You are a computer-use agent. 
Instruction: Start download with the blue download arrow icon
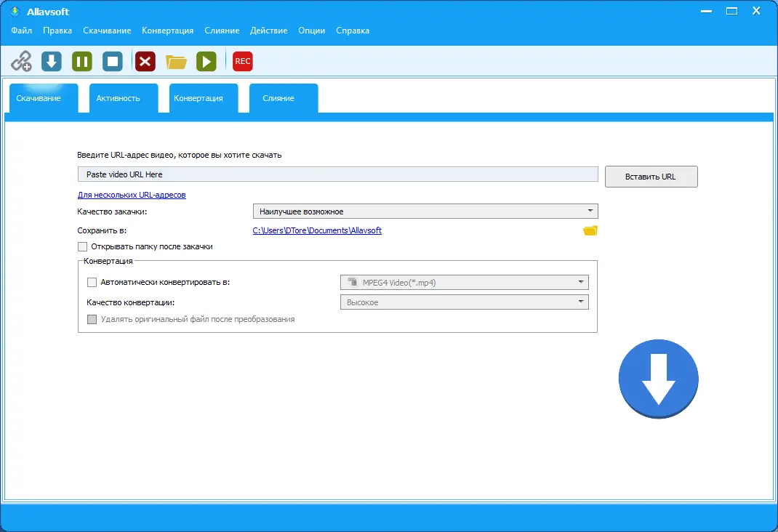51,61
